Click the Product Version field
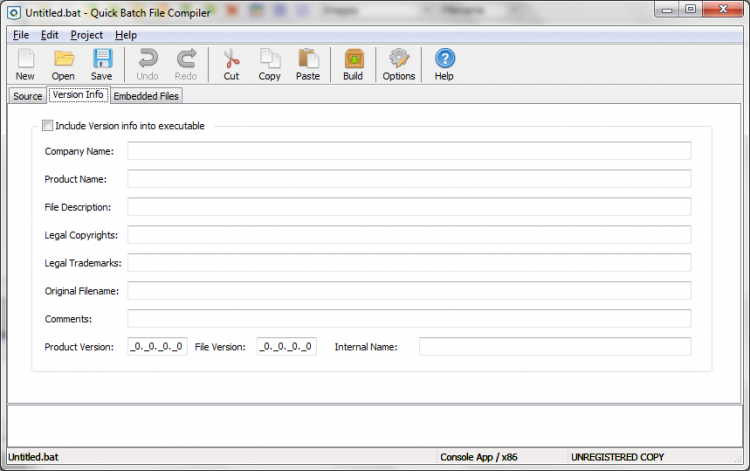 coord(157,347)
